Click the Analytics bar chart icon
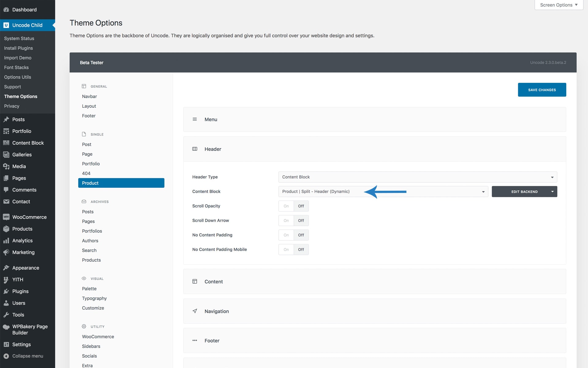The width and height of the screenshot is (588, 368). (x=6, y=241)
